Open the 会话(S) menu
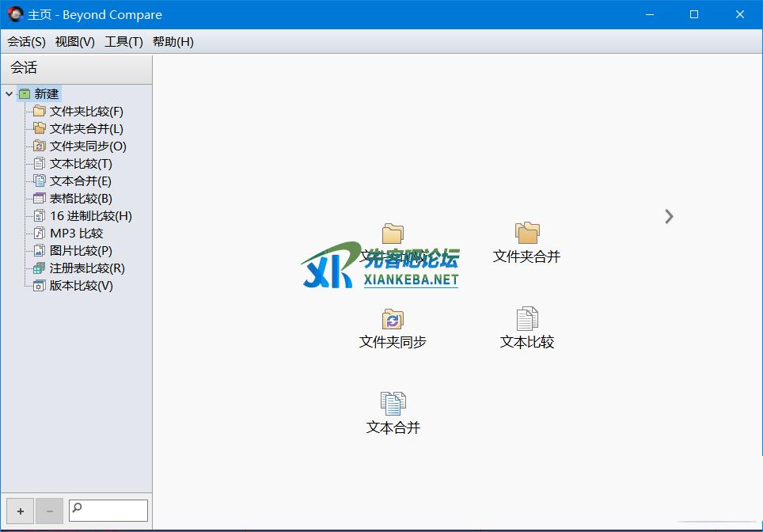Image resolution: width=763 pixels, height=532 pixels. point(26,42)
